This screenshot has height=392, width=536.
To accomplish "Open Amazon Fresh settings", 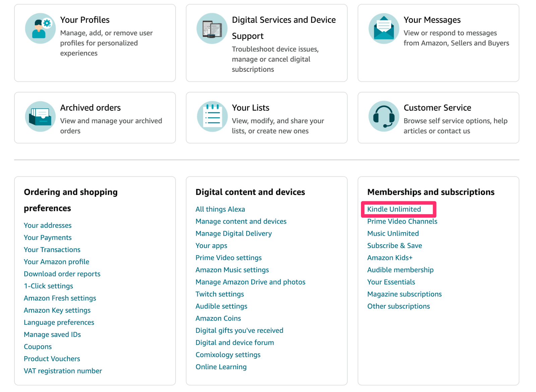I will pos(60,298).
